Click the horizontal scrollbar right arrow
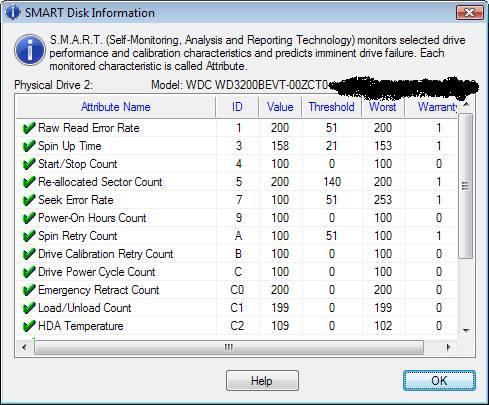This screenshot has width=489, height=405. (448, 347)
